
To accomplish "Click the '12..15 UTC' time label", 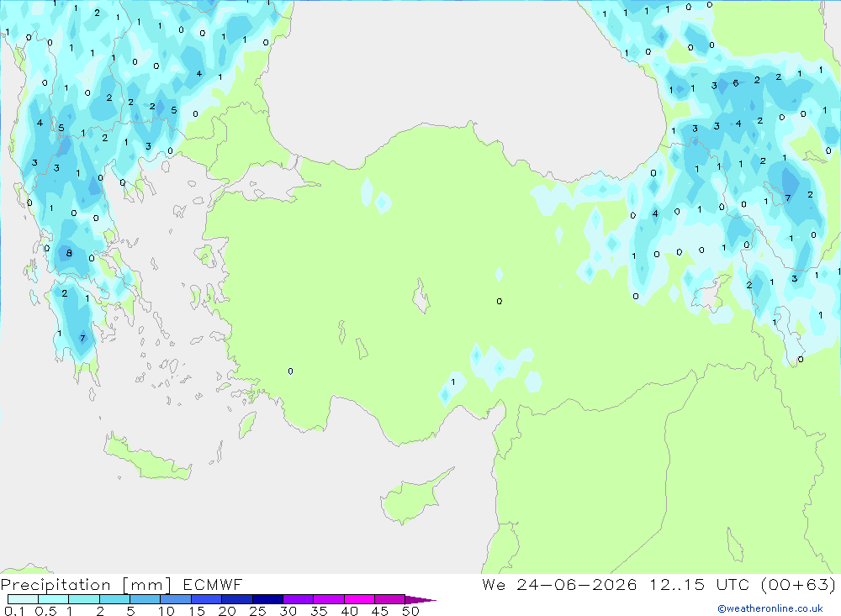I will pos(699,584).
